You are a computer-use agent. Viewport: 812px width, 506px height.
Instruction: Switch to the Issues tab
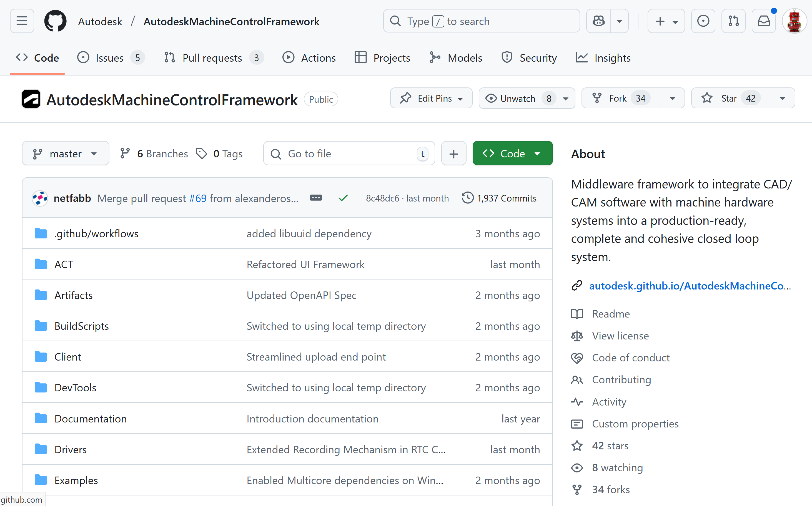pos(110,58)
